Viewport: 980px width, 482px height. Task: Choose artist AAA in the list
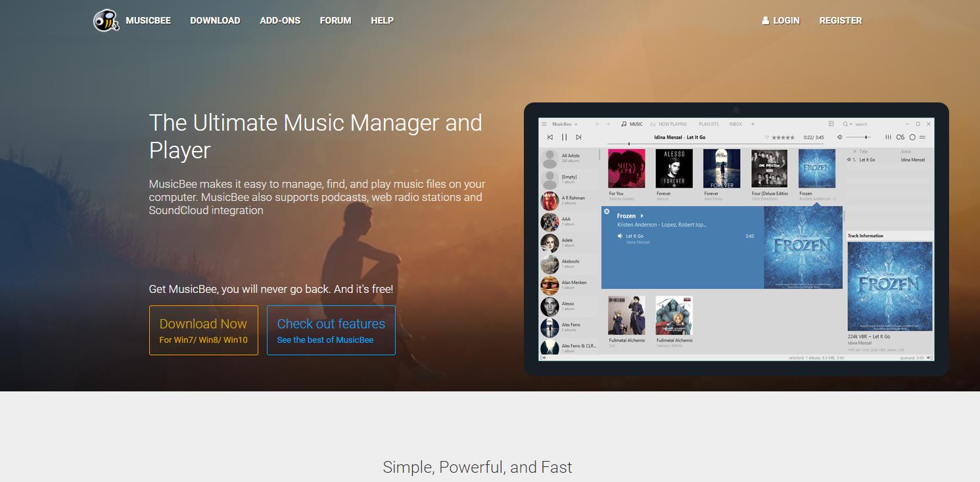(x=569, y=221)
